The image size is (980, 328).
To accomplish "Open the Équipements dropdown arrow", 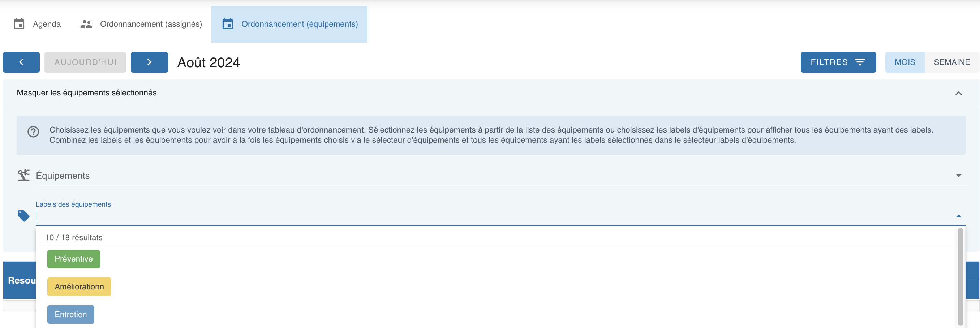I will [x=958, y=176].
